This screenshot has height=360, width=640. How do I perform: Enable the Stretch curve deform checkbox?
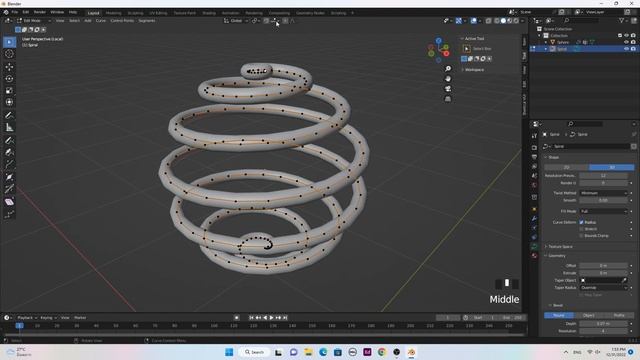(582, 229)
